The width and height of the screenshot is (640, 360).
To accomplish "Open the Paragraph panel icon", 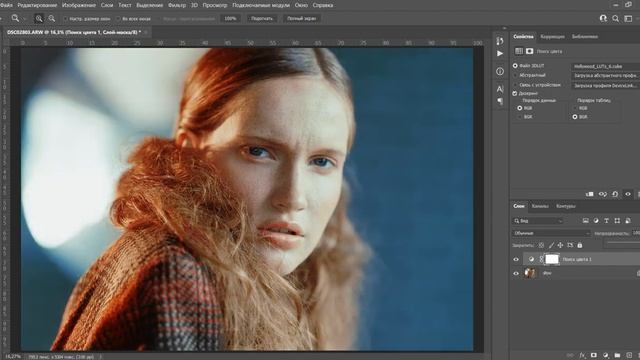I will coord(500,101).
